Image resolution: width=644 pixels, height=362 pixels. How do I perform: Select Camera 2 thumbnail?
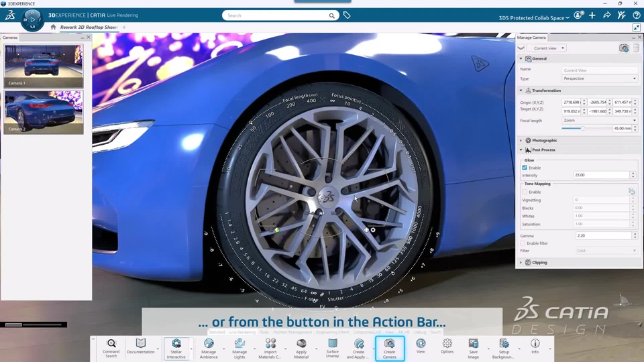44,112
